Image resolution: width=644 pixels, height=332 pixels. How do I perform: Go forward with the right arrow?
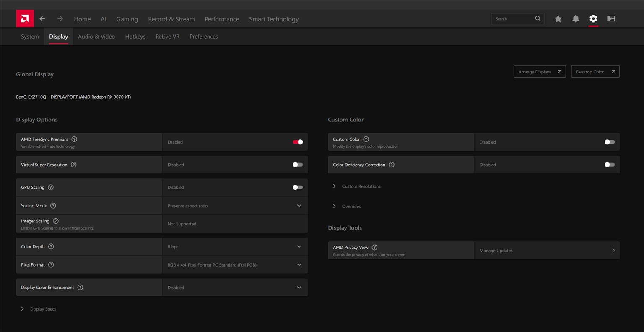(60, 19)
